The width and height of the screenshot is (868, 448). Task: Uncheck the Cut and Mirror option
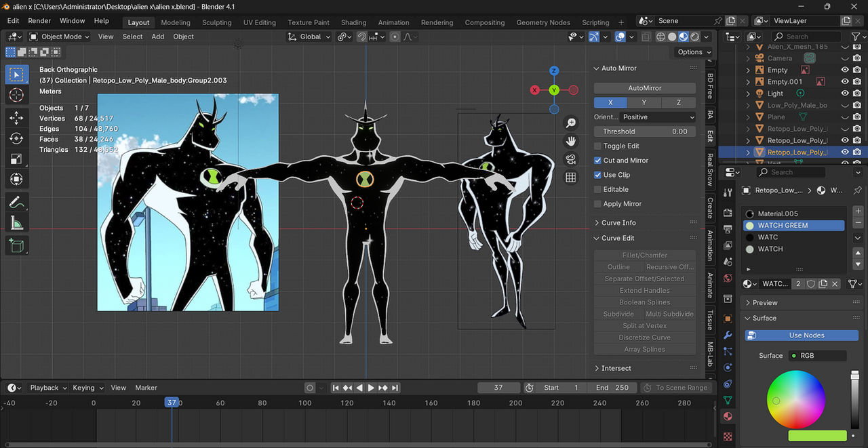point(597,161)
